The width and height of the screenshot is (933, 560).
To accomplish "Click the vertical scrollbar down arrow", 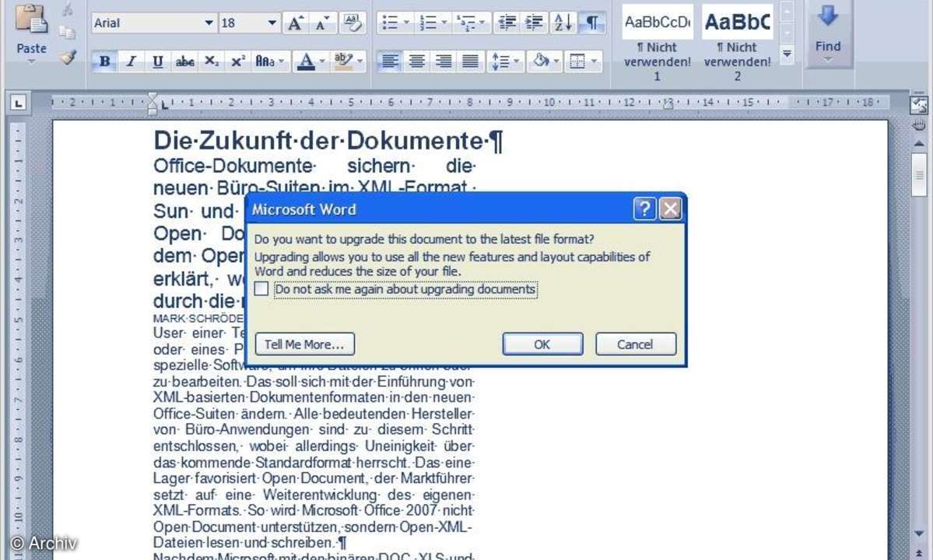I will tap(919, 534).
